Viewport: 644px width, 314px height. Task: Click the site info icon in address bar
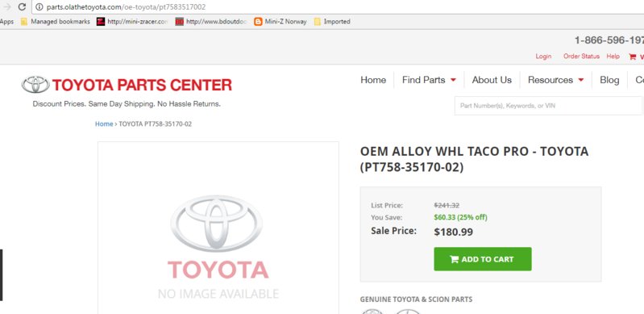click(x=39, y=7)
